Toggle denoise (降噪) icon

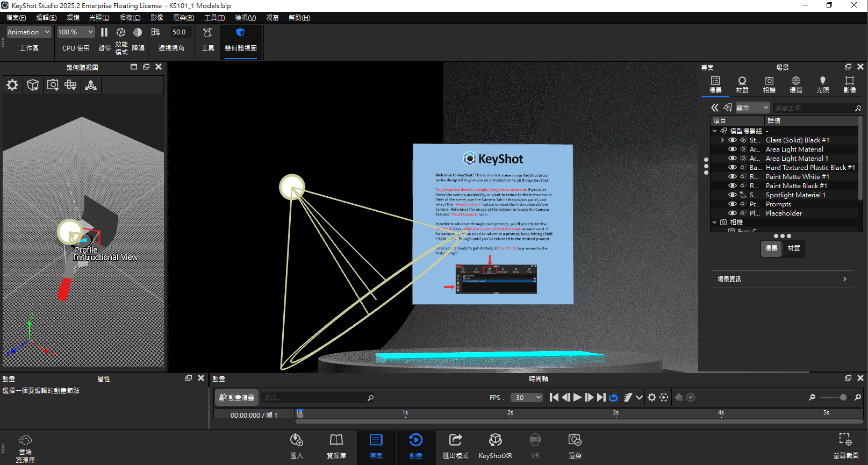[138, 32]
